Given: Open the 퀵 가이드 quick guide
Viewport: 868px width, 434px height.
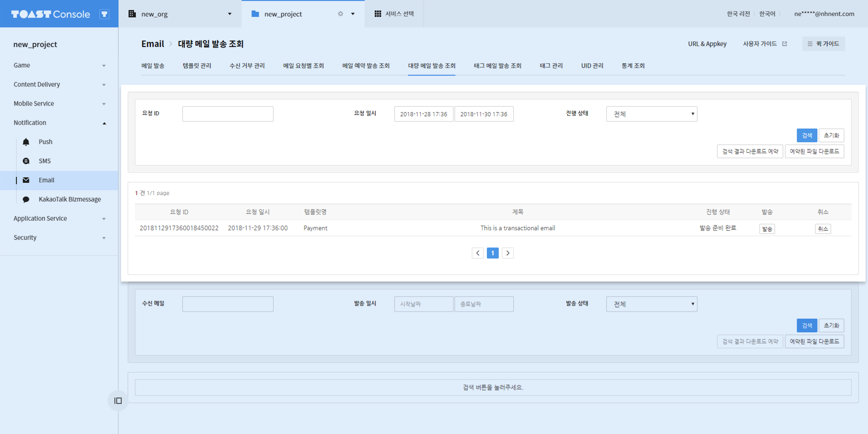Looking at the screenshot, I should [824, 44].
